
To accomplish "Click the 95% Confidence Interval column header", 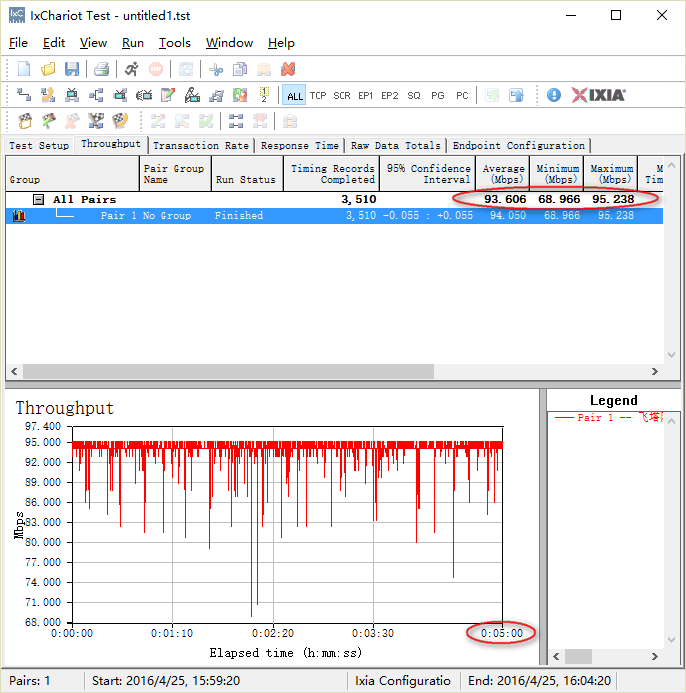I will tap(428, 174).
